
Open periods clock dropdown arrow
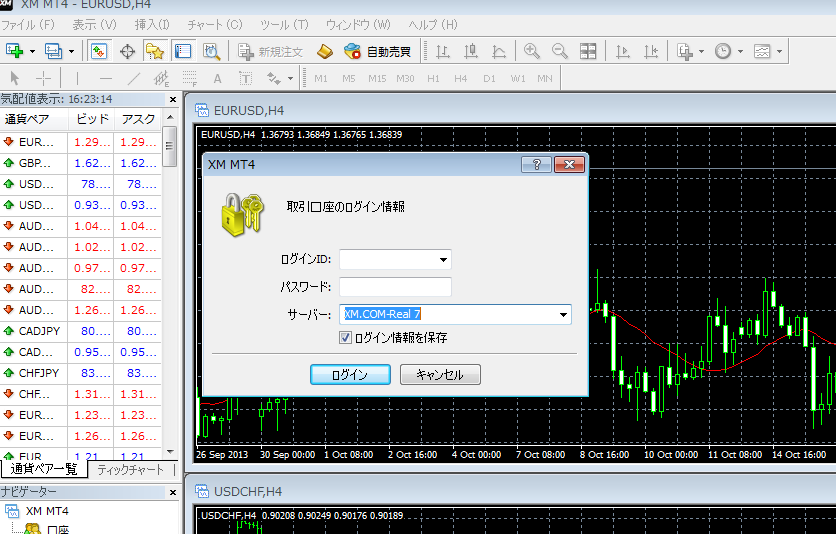[x=740, y=52]
